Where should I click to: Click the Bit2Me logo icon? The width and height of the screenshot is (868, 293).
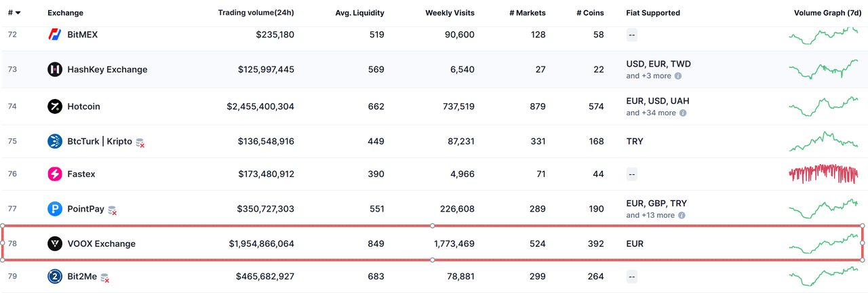[x=55, y=276]
